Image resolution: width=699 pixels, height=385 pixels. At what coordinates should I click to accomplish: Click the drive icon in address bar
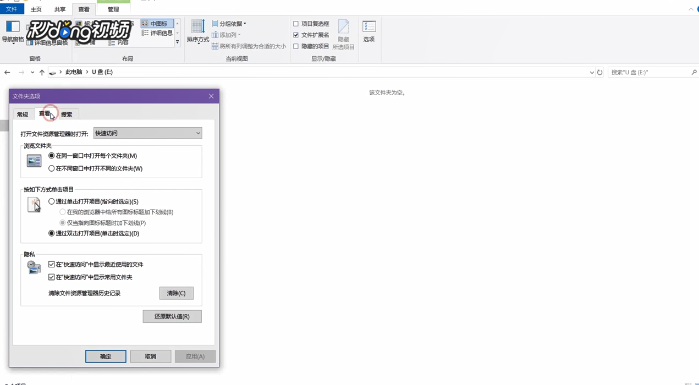click(x=53, y=72)
